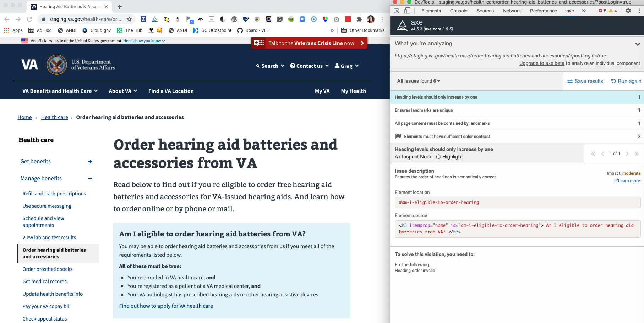
Task: Toggle DevTools device toolbar icon
Action: pos(407,11)
